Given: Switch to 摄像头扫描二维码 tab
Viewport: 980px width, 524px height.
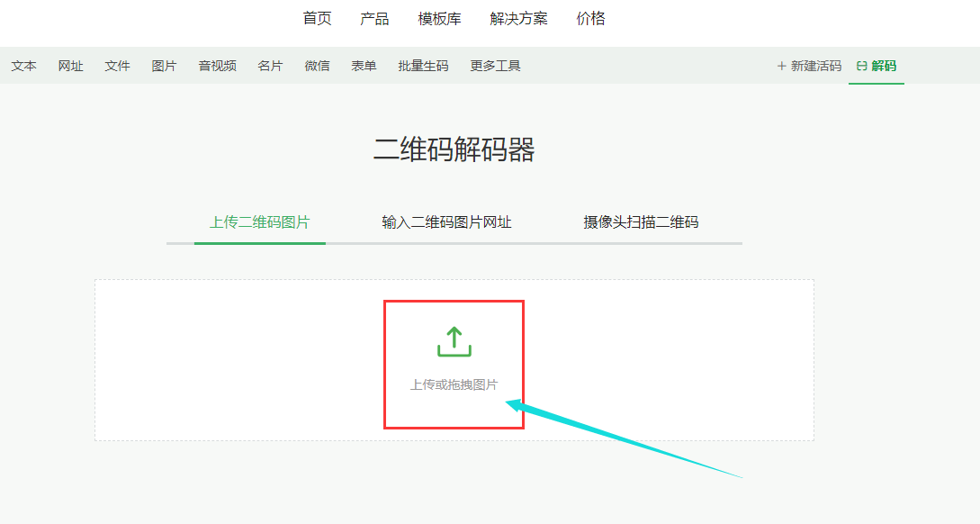Looking at the screenshot, I should pos(641,222).
